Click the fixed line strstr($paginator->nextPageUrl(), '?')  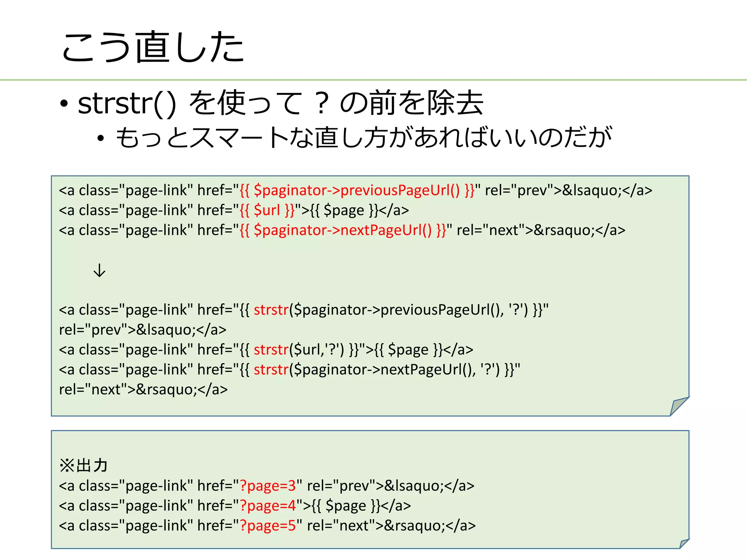(x=290, y=370)
